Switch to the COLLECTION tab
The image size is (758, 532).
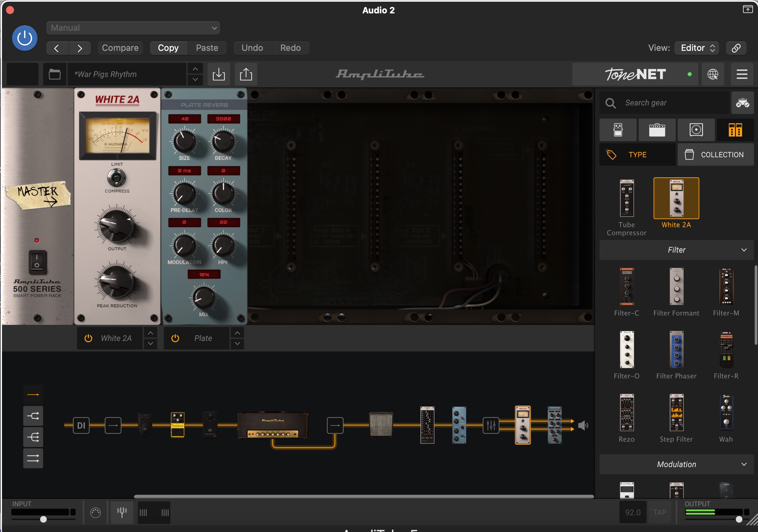(716, 155)
